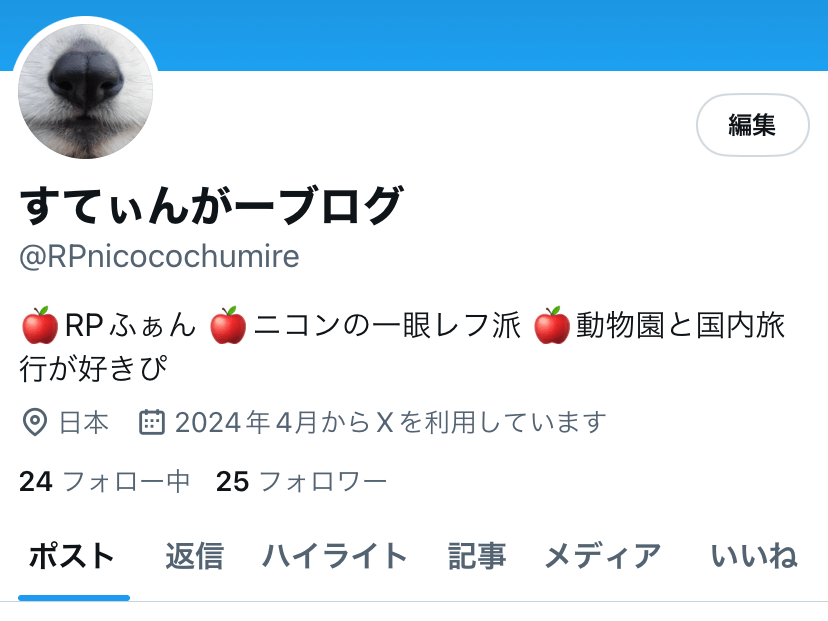Switch to the いいね tab
This screenshot has width=828, height=621.
pos(754,557)
